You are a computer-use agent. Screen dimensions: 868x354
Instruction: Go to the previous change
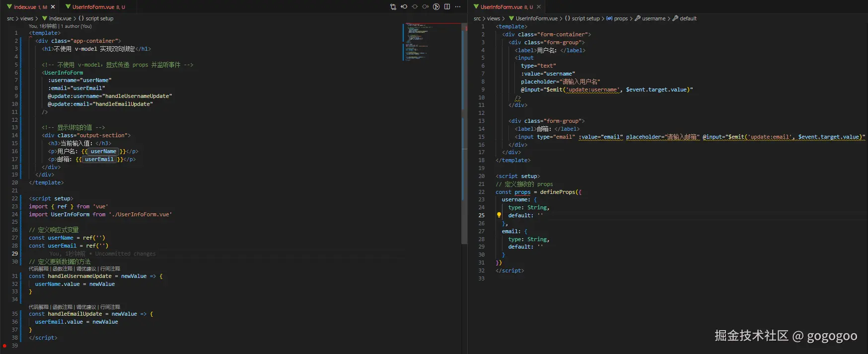point(404,7)
